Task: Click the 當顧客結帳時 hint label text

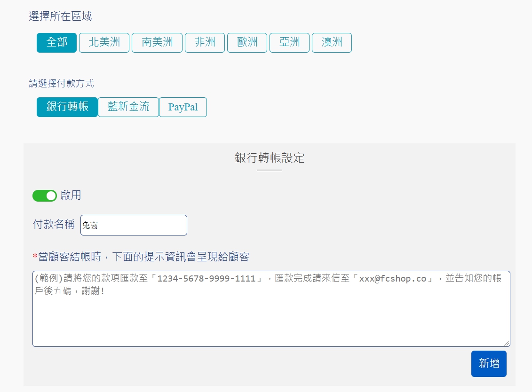Action: tap(141, 257)
